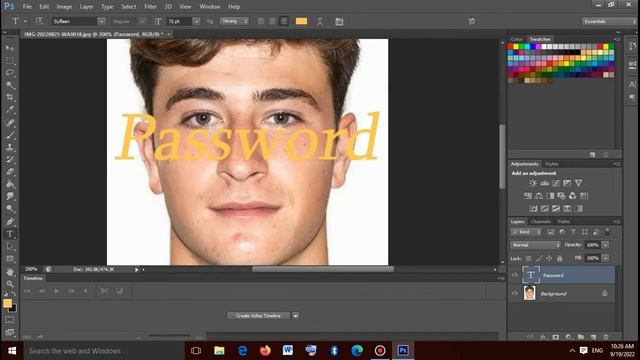Hide the Background layer
The width and height of the screenshot is (640, 360).
point(515,293)
